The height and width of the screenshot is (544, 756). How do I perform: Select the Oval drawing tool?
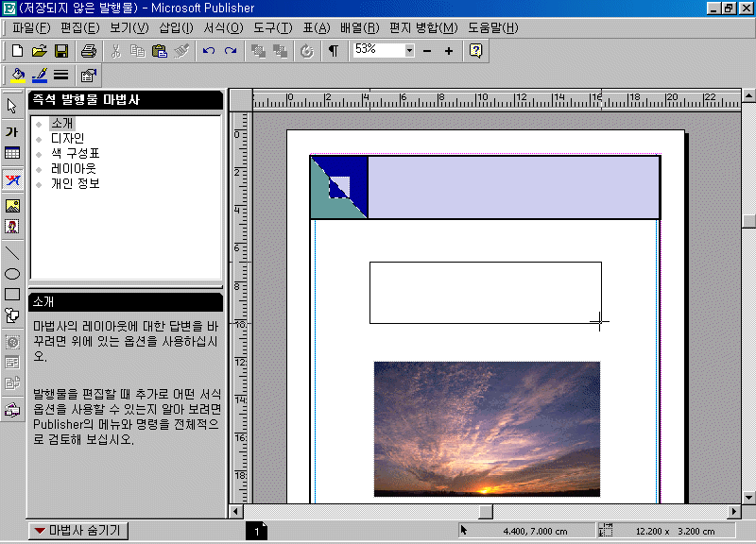click(12, 274)
